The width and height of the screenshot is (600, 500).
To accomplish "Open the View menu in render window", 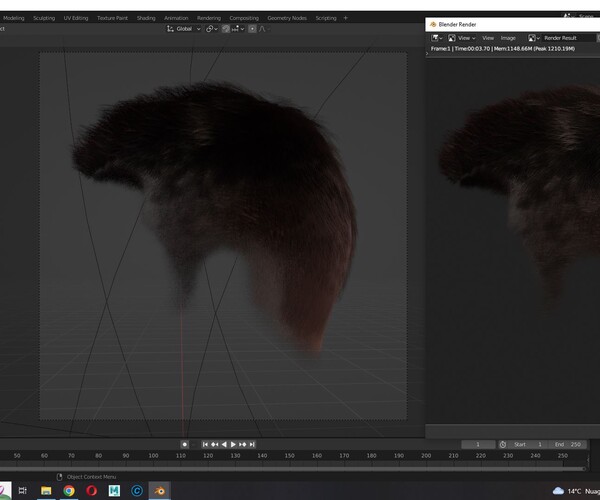I will click(488, 38).
